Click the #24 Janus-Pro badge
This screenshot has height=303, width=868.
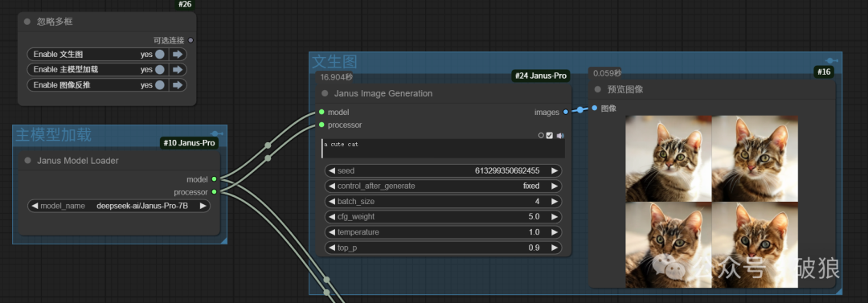pyautogui.click(x=541, y=76)
